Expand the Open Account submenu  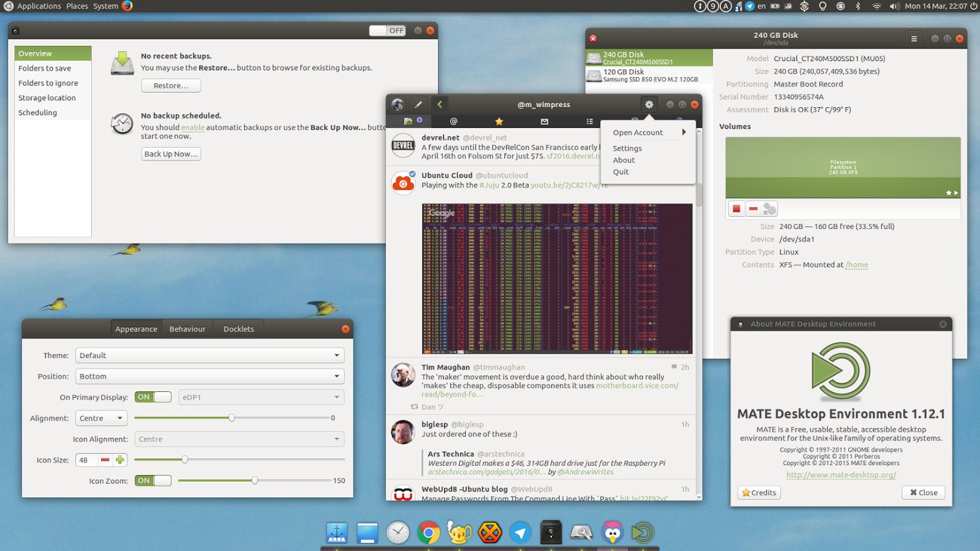[x=648, y=132]
